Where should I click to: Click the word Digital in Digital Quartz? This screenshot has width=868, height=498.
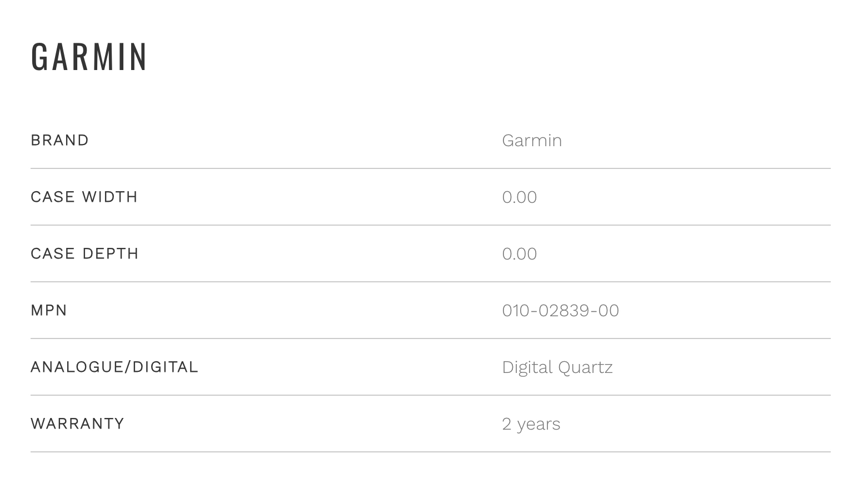pos(527,367)
